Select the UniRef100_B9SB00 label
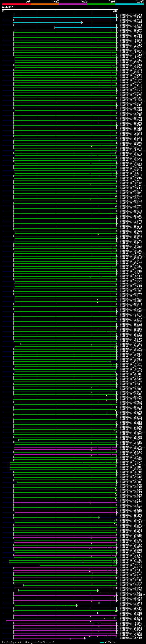The image size is (146, 644). tap(131, 67)
